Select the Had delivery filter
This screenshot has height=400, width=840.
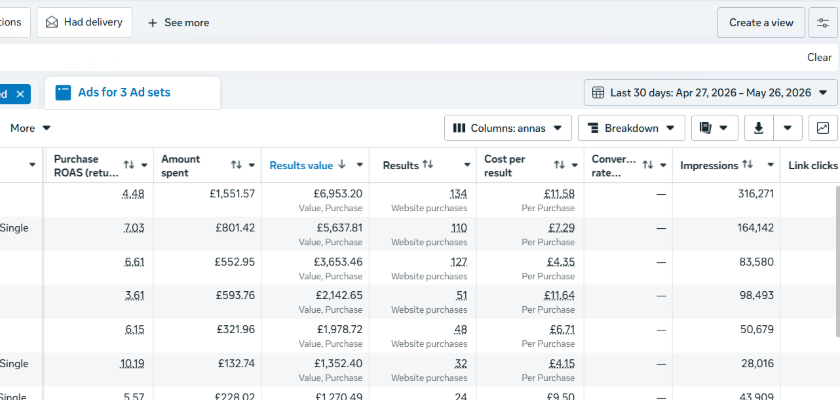(x=85, y=22)
